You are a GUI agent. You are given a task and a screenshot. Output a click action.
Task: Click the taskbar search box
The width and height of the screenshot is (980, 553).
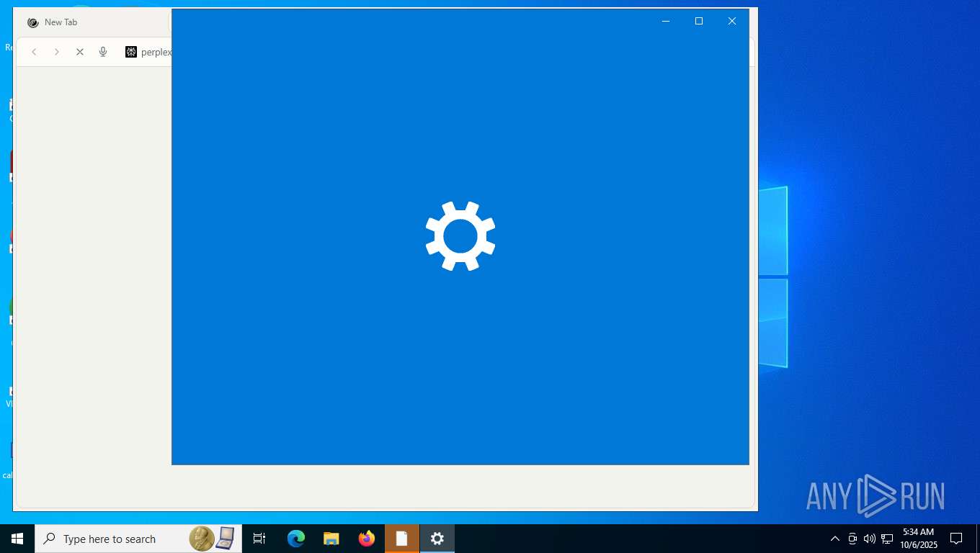[x=138, y=539]
